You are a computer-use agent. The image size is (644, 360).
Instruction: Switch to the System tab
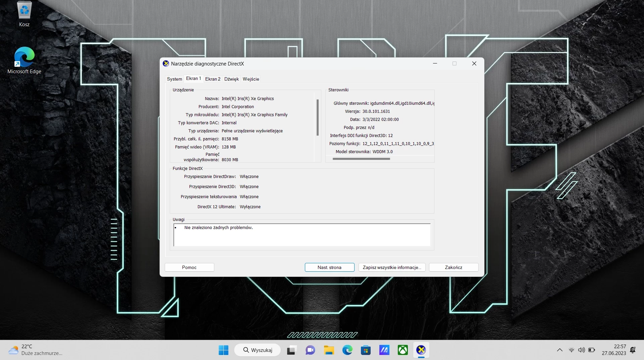[174, 79]
